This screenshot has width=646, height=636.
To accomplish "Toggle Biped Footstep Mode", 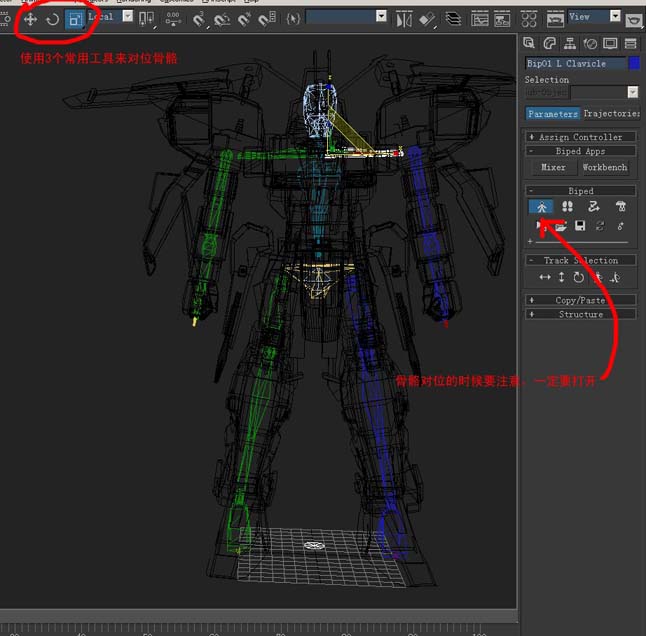I will (x=567, y=206).
